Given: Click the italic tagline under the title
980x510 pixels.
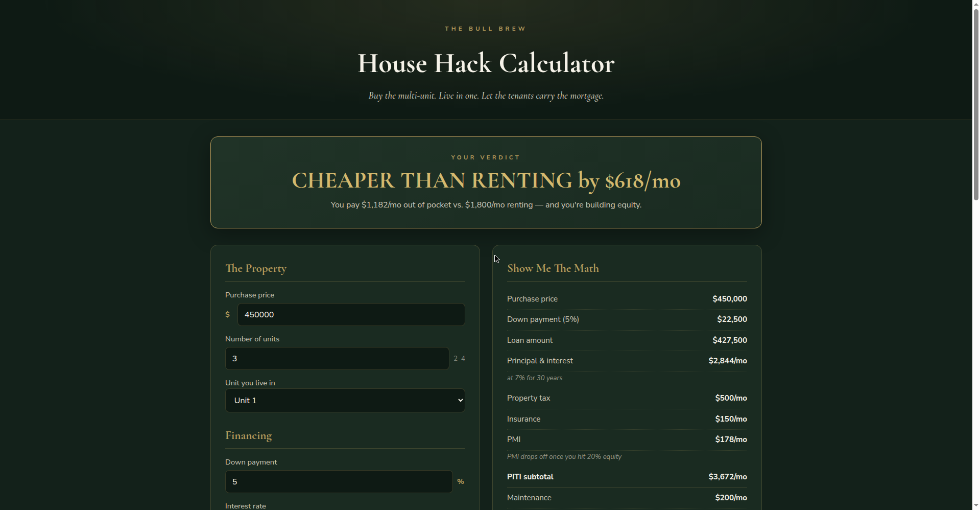Looking at the screenshot, I should 486,96.
